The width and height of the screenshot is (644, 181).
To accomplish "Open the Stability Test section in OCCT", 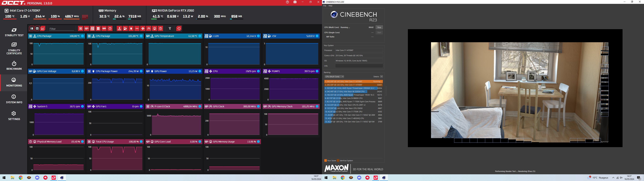I will tap(14, 32).
